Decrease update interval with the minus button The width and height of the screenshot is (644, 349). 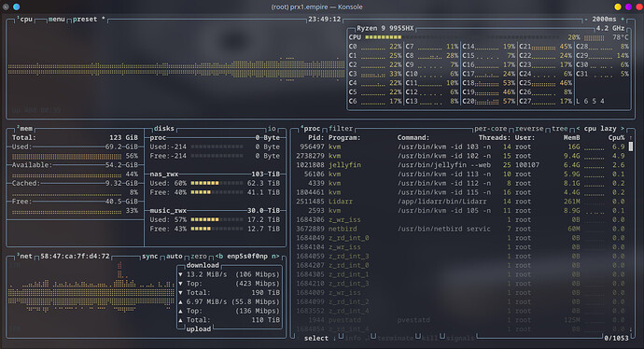tap(586, 20)
